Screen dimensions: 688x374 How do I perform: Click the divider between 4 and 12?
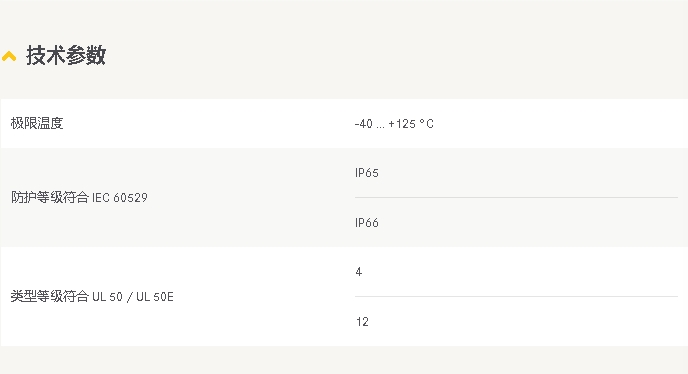pos(516,296)
